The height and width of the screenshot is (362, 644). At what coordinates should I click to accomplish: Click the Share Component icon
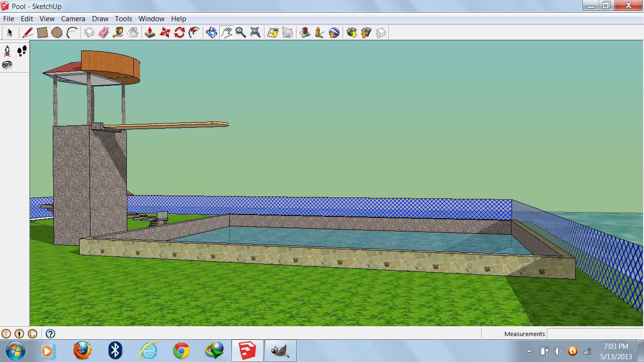(380, 33)
